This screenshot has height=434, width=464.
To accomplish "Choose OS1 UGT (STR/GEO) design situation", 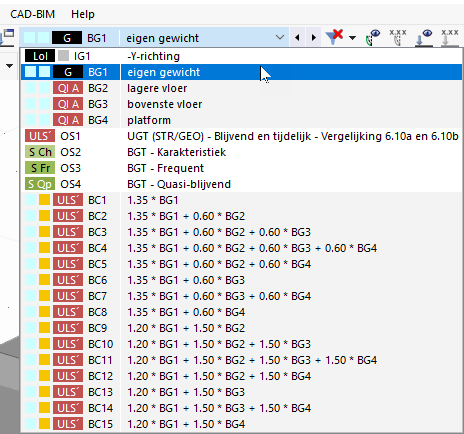I will (x=242, y=136).
